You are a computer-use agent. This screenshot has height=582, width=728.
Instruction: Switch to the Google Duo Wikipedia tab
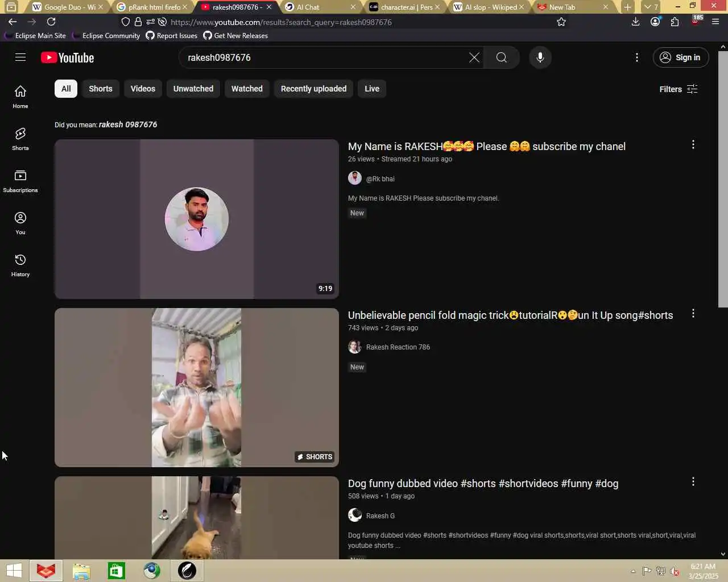click(67, 7)
